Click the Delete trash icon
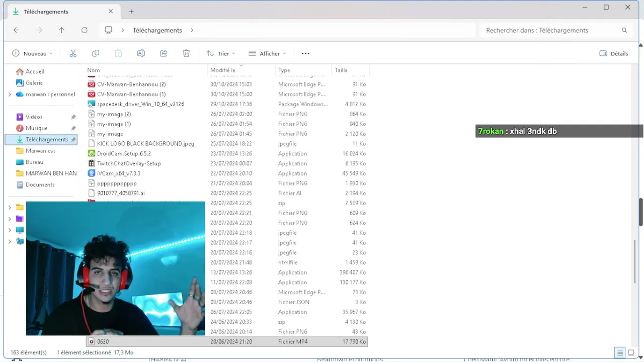This screenshot has width=644, height=362. coord(186,53)
